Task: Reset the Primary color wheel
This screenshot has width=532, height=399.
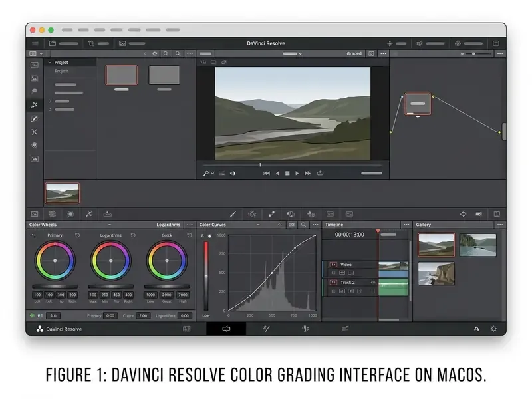Action: (78, 235)
